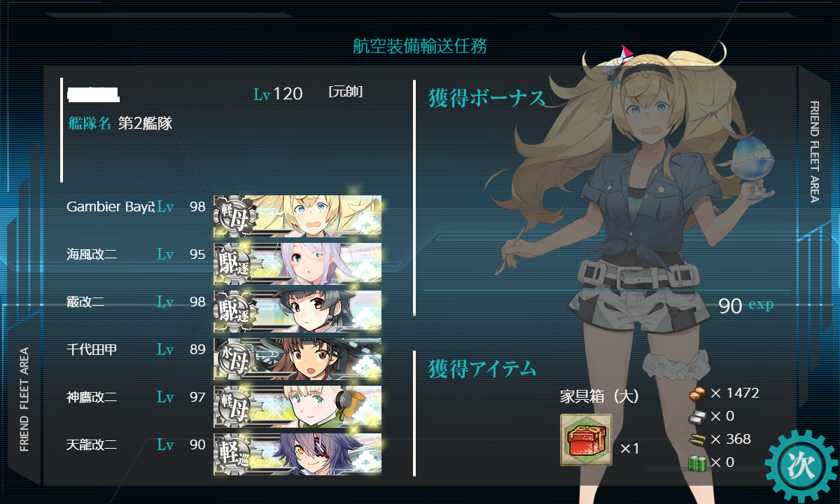This screenshot has width=840, height=504.
Task: Select 天龍改二 light cruiser banner
Action: (x=297, y=454)
